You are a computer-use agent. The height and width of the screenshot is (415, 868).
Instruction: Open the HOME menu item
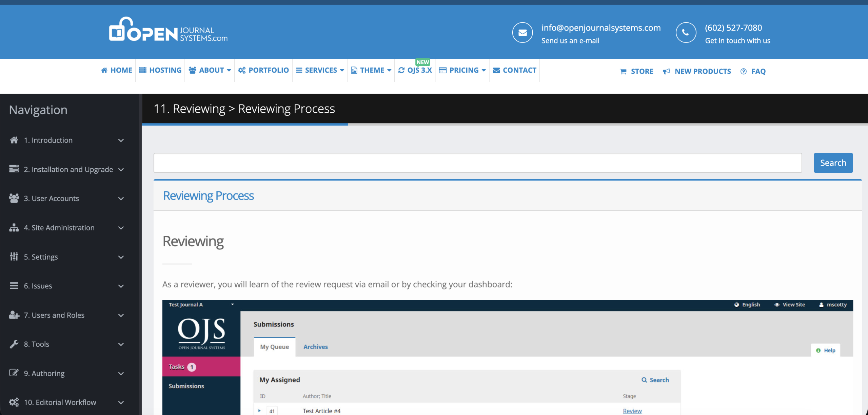click(117, 70)
